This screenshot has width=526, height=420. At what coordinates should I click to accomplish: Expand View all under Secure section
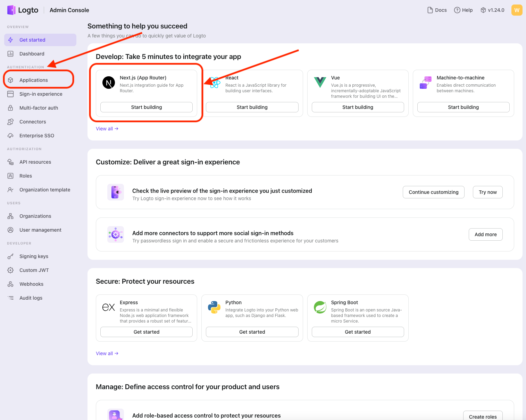[107, 353]
